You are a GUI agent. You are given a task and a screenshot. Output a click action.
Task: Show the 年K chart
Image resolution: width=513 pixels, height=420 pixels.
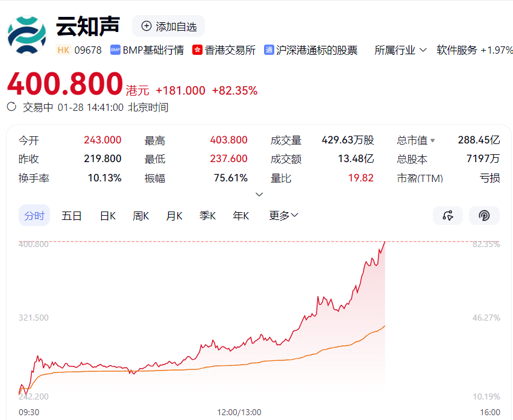241,216
